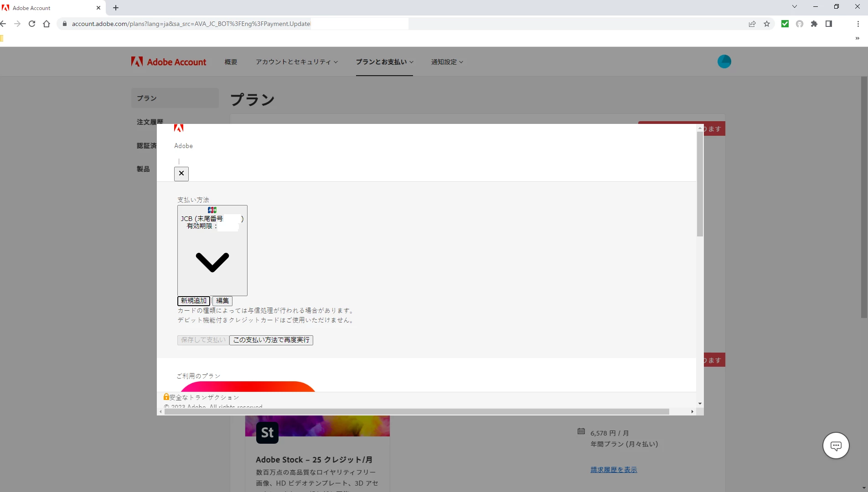
Task: Open the JCB card dropdown chevron
Action: (x=212, y=262)
